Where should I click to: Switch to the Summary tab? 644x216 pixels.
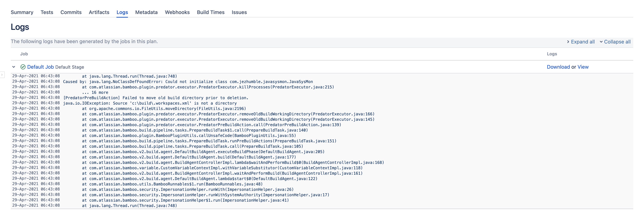pyautogui.click(x=22, y=12)
